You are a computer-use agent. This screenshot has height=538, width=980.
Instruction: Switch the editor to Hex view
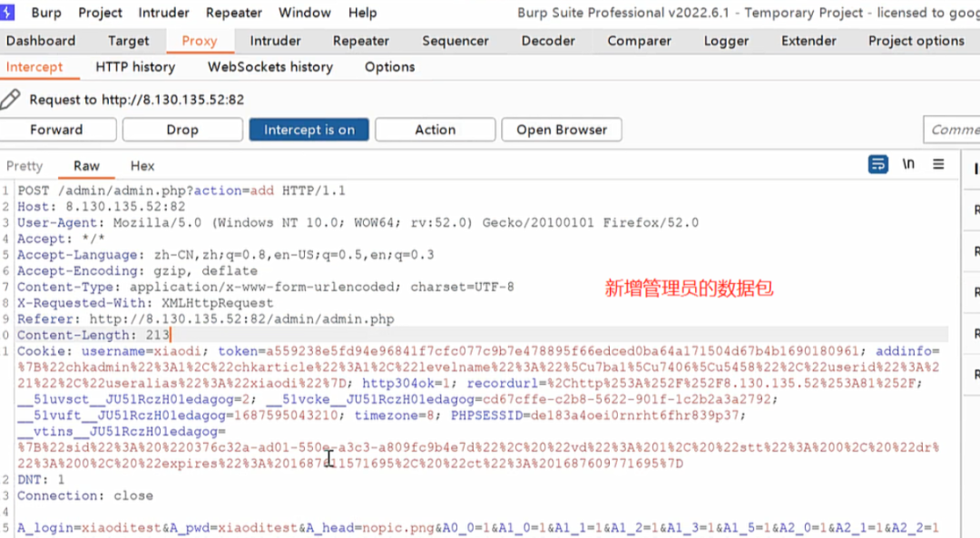tap(142, 166)
